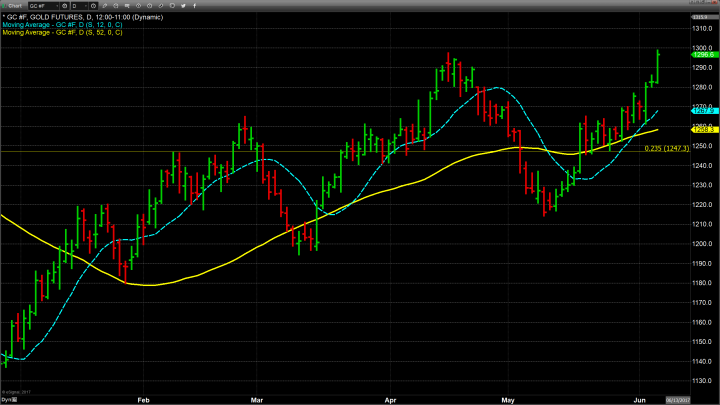
Task: Click the symbol field showing GC #F
Action: pyautogui.click(x=42, y=5)
